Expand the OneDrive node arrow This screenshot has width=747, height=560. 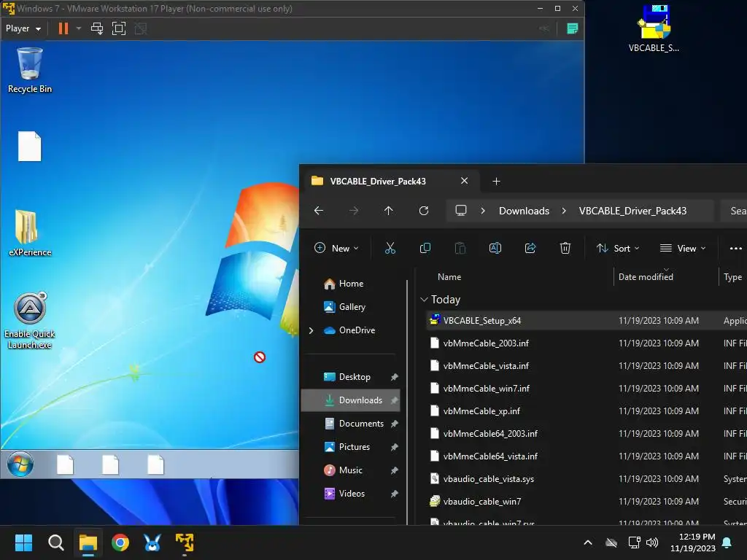(311, 330)
